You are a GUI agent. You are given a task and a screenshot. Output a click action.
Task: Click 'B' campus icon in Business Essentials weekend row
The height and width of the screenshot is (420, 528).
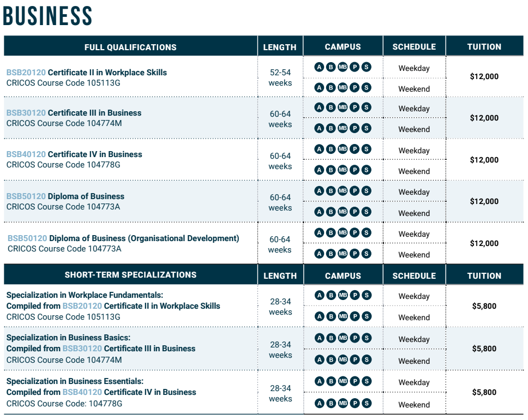pyautogui.click(x=331, y=404)
